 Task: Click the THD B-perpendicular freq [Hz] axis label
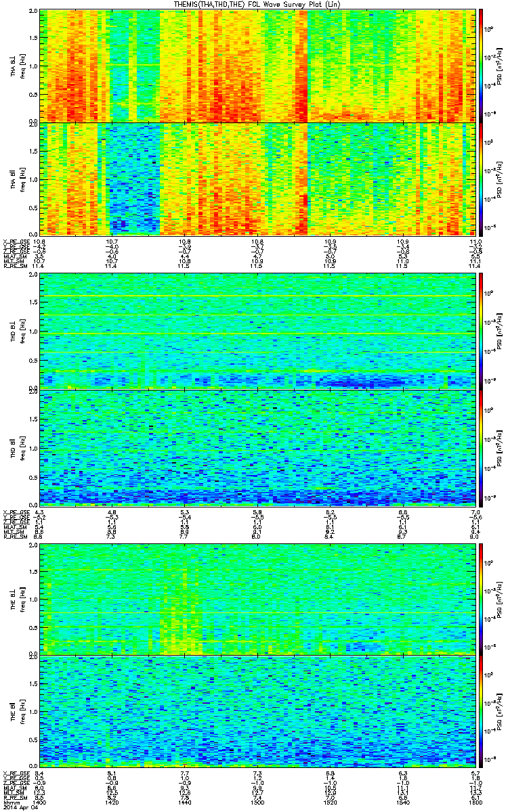click(23, 330)
